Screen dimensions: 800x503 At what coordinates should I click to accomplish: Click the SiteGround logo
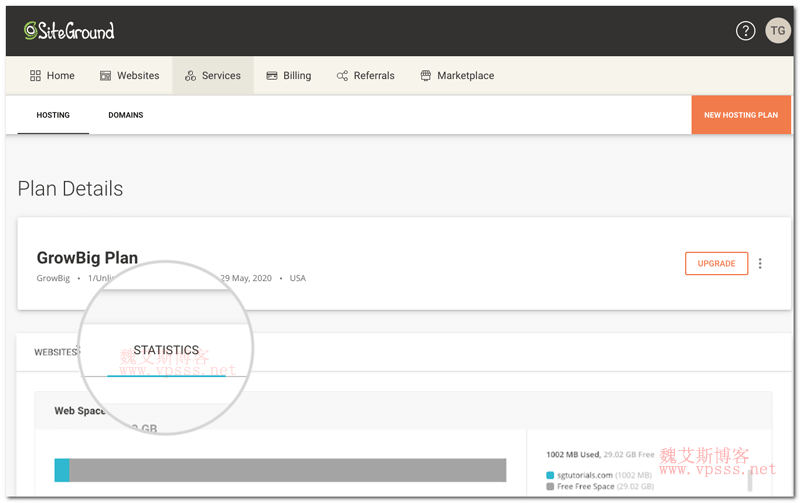tap(69, 30)
